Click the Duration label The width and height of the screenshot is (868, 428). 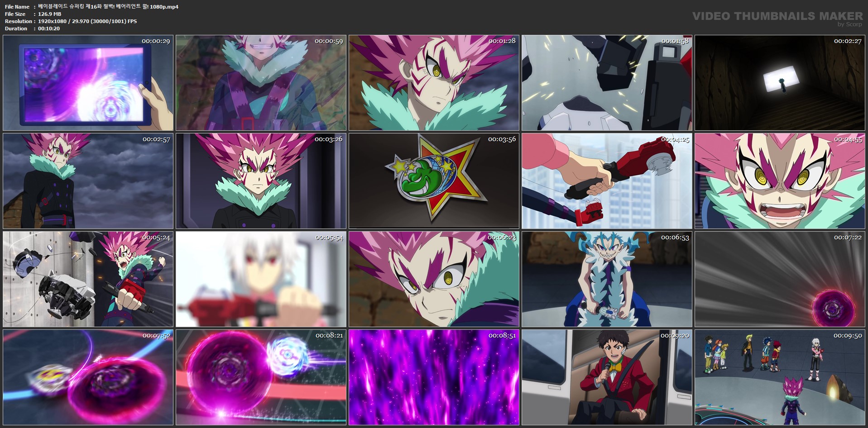(x=16, y=29)
